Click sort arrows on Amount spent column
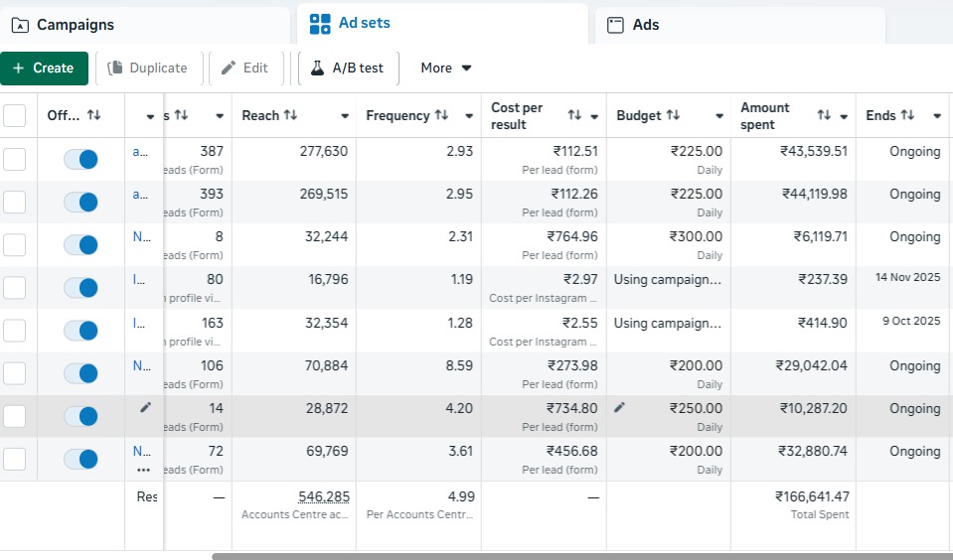 tap(824, 116)
